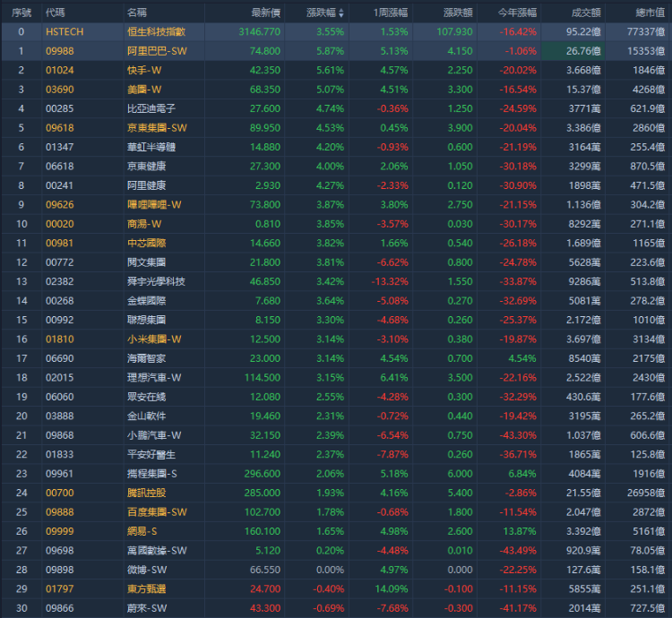Open 京東健康 stock
This screenshot has height=618, width=672.
coord(147,167)
